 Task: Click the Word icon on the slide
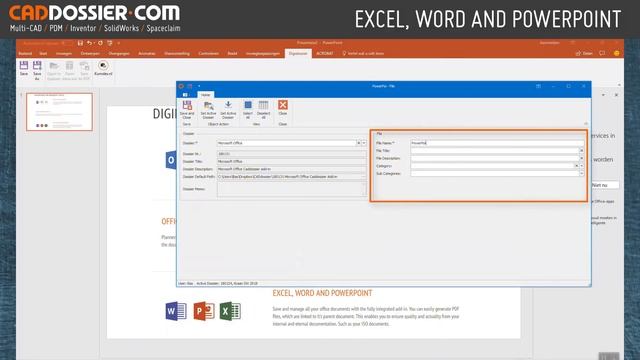coord(176,311)
